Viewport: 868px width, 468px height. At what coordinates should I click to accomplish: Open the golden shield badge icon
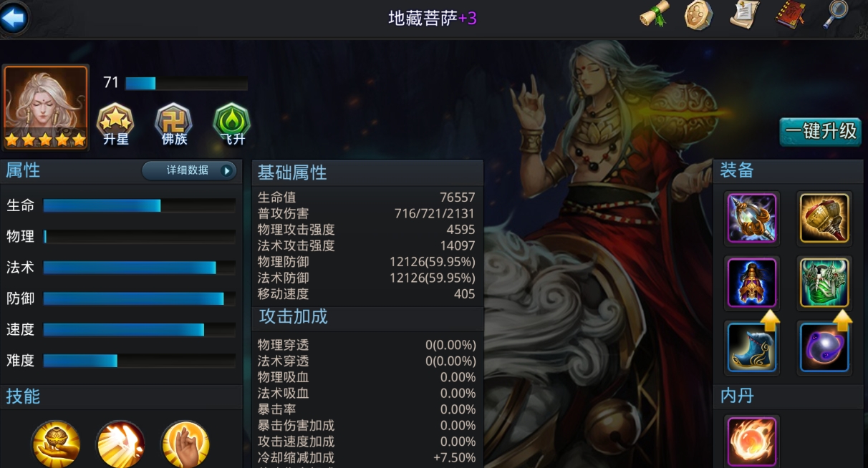coord(698,15)
